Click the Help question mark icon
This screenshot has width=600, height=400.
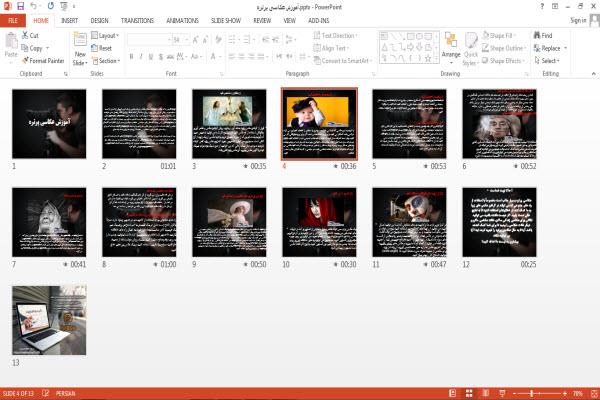pos(542,7)
